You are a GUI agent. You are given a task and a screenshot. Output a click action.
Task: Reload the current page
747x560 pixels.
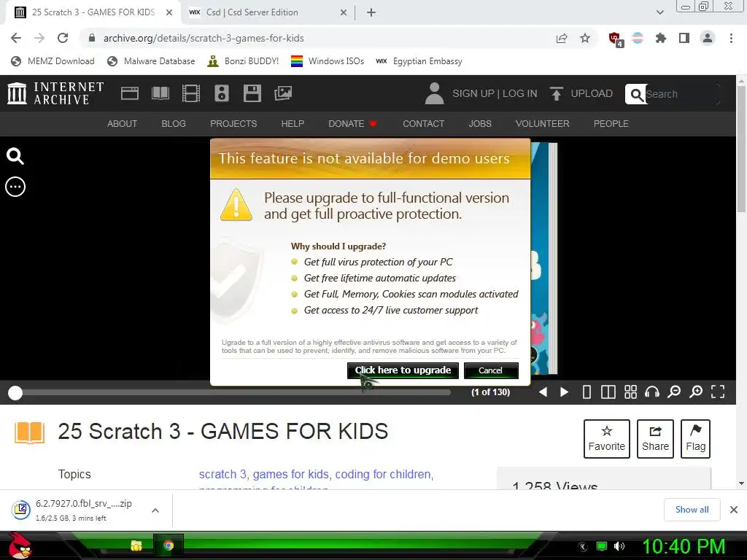(63, 38)
